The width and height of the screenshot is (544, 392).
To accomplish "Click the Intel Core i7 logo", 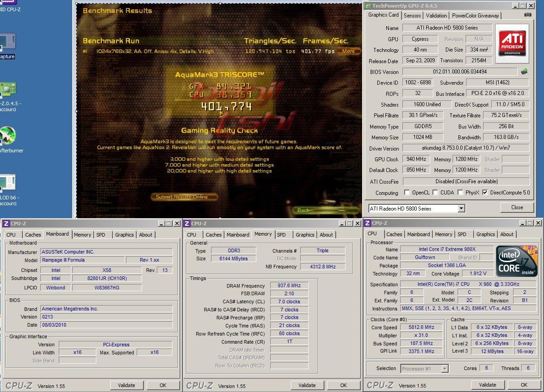I will pos(517,261).
